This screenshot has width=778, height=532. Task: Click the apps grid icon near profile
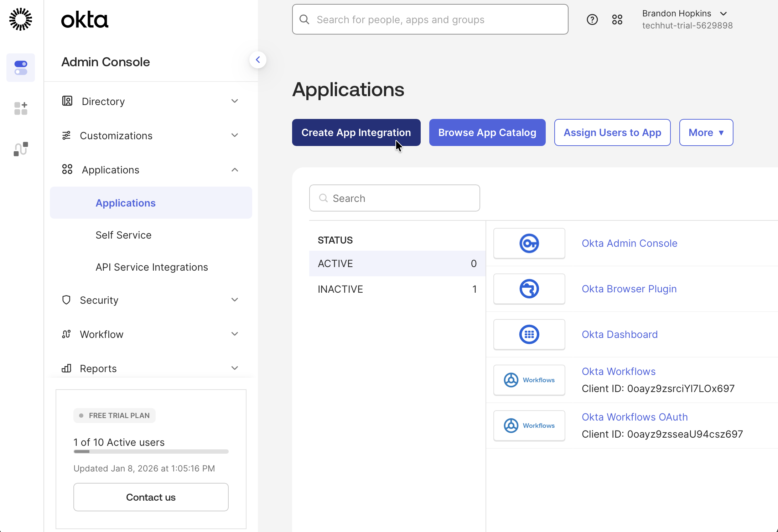pos(617,19)
